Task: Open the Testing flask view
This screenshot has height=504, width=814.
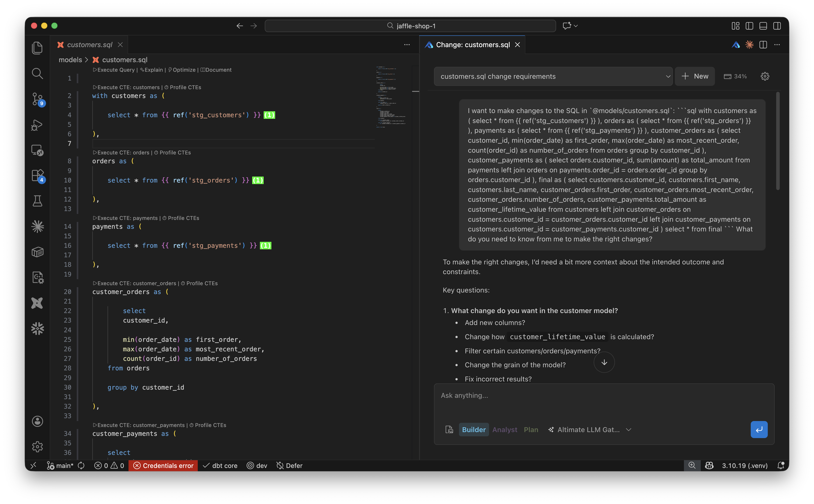Action: coord(37,201)
